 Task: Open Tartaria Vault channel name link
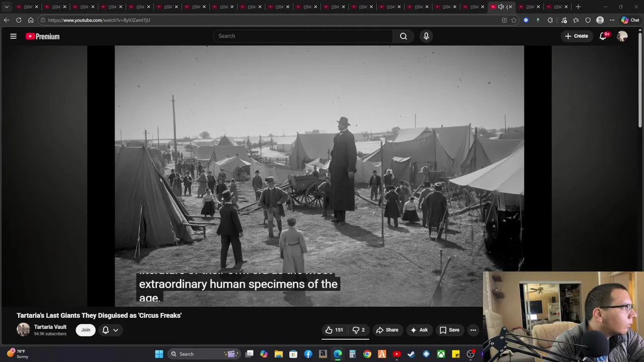[50, 327]
